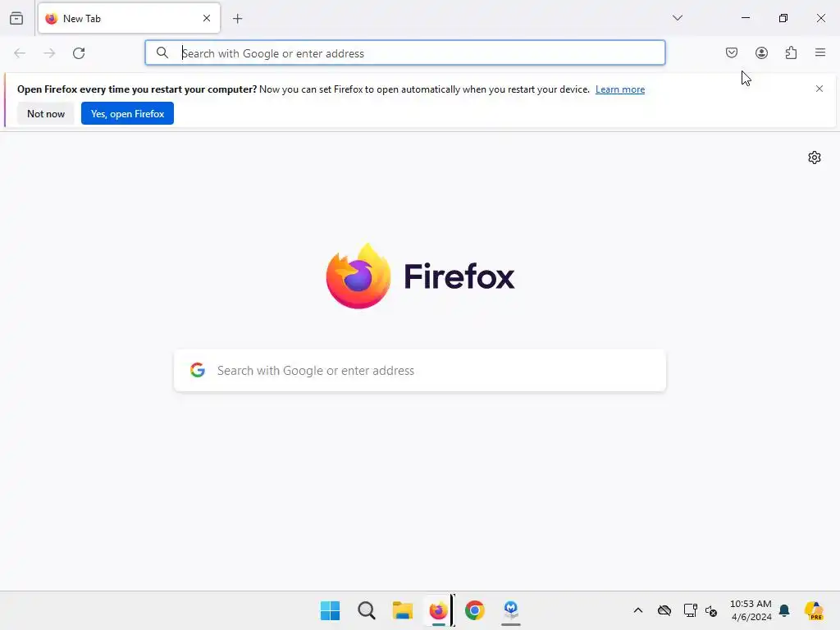
Task: Reload the current page
Action: coord(79,53)
